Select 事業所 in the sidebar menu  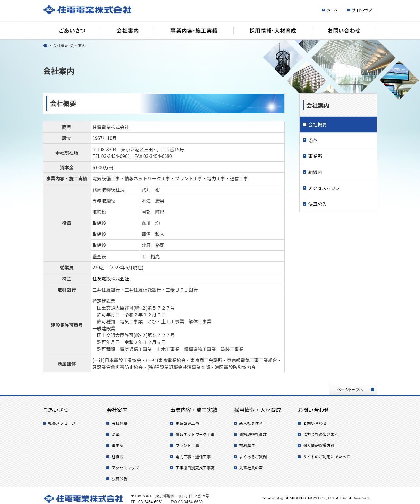pyautogui.click(x=338, y=156)
